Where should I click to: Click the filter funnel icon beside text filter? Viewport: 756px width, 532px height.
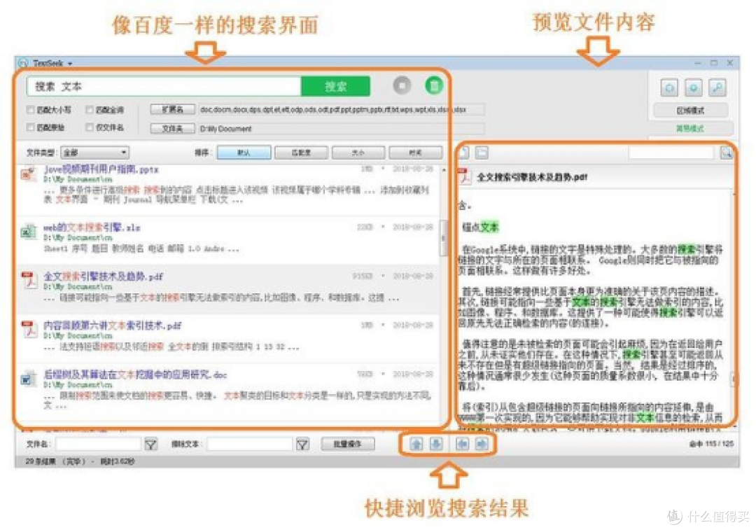303,444
